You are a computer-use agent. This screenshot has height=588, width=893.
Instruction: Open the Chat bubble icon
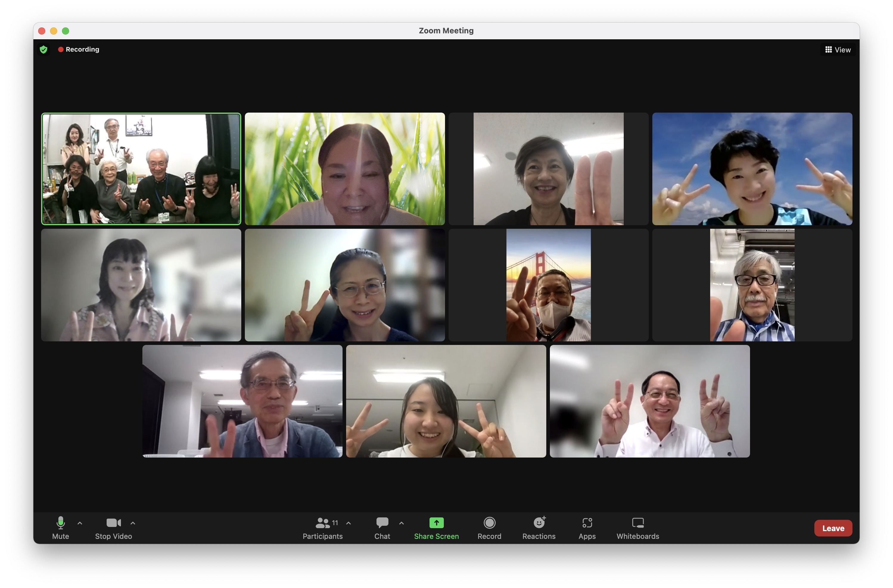click(382, 523)
